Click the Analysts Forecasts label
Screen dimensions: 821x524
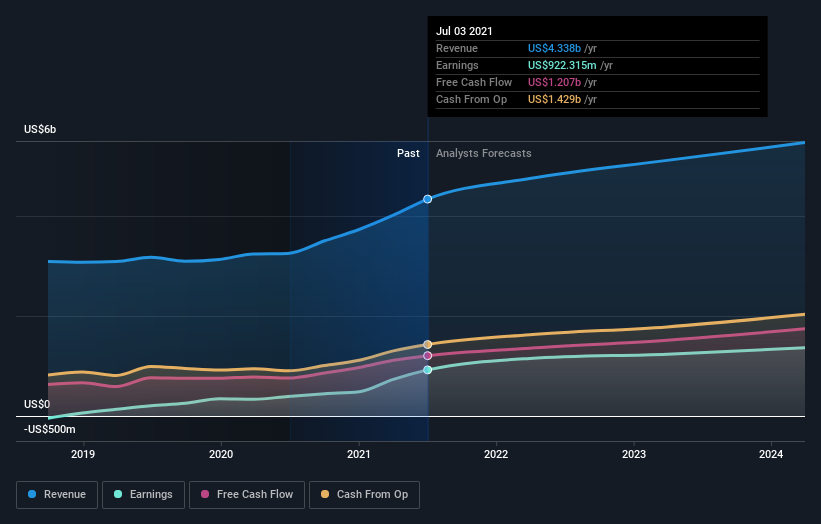click(483, 153)
